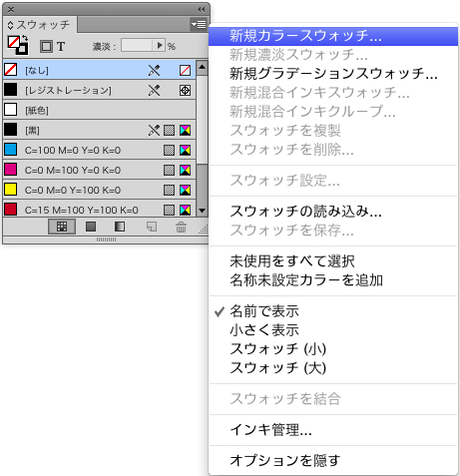This screenshot has width=460, height=476.
Task: Open the swatches panel flyout menu
Action: click(x=199, y=24)
